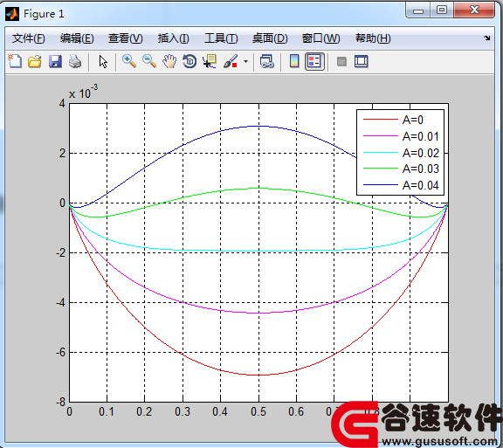Save figure using floppy disk icon
This screenshot has width=503, height=448.
(55, 61)
